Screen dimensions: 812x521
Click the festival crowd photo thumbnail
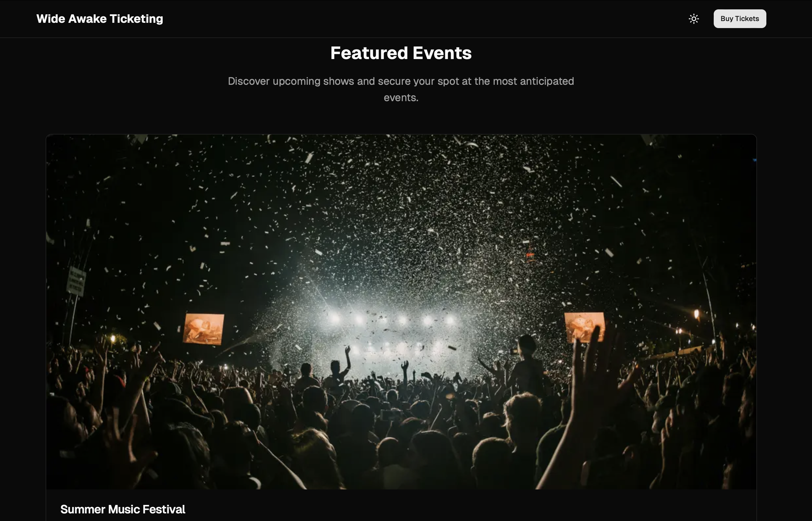coord(401,312)
